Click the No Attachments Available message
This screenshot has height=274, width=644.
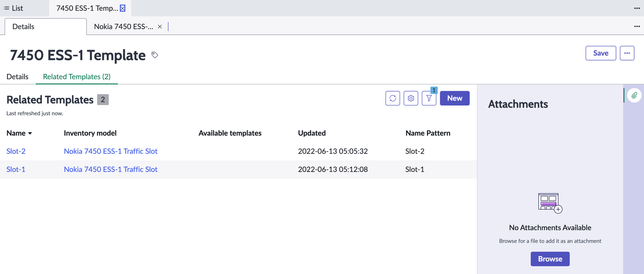(x=550, y=227)
